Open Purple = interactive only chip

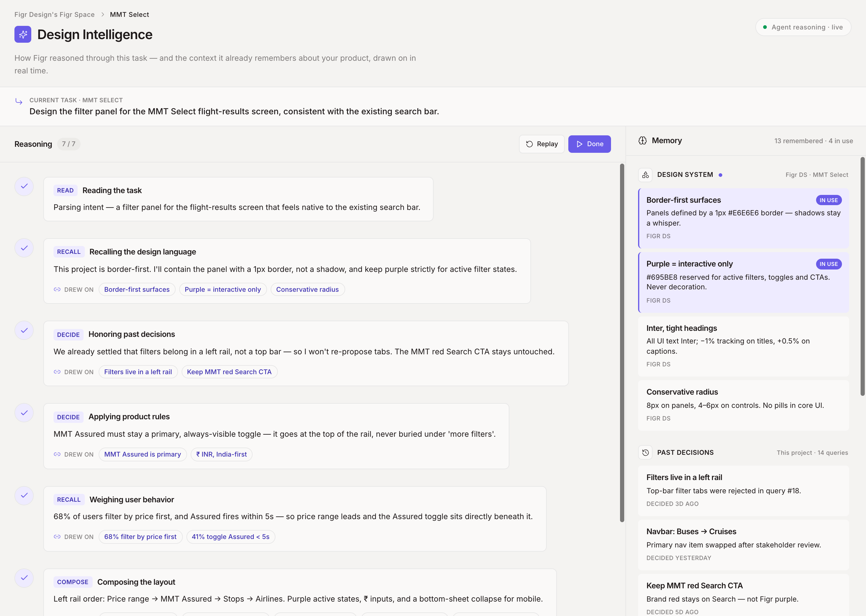223,289
